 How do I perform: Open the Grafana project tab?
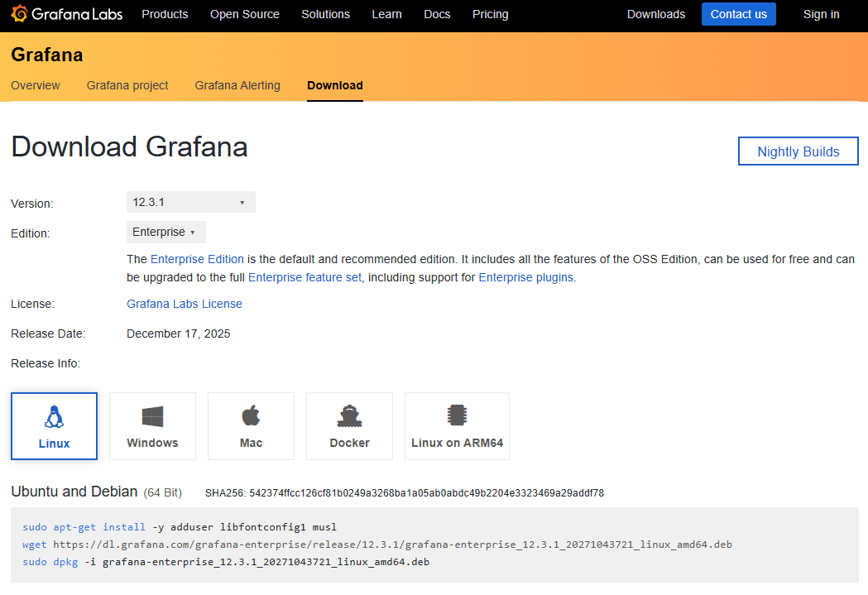(127, 85)
